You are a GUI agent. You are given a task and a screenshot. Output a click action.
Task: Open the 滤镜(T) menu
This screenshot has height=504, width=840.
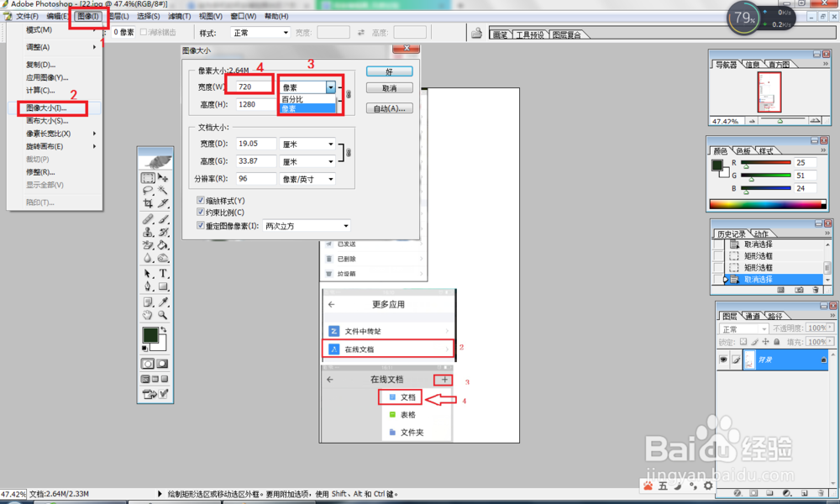point(180,16)
